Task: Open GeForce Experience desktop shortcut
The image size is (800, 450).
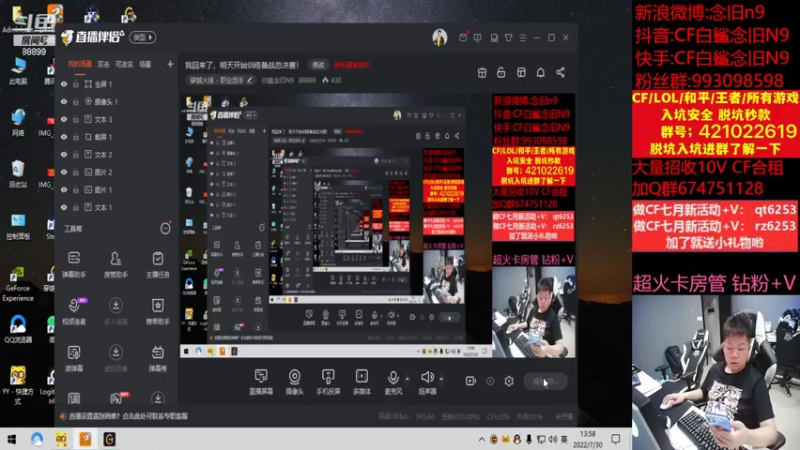Action: pyautogui.click(x=18, y=285)
